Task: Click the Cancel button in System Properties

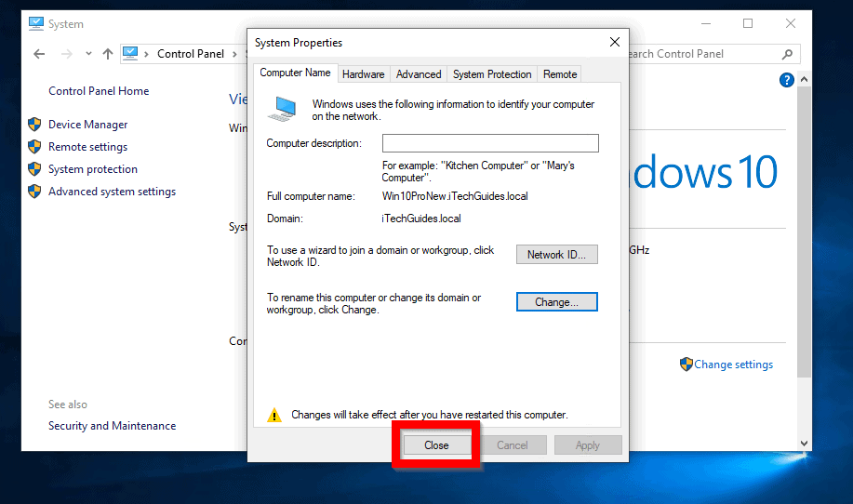Action: coord(512,445)
